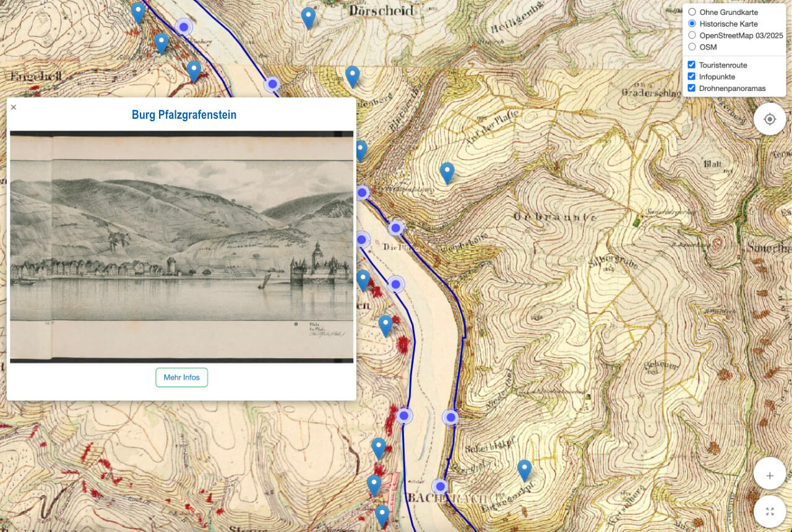Screen dimensions: 792x532
Task: Toggle the Infopunkte checkbox
Action: [692, 77]
